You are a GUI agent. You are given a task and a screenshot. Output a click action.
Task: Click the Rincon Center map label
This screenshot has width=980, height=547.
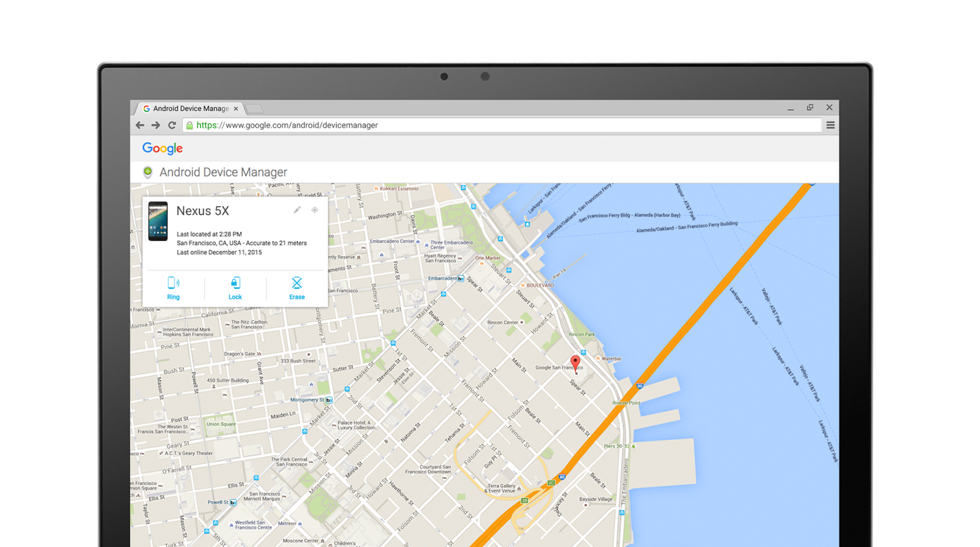point(502,322)
